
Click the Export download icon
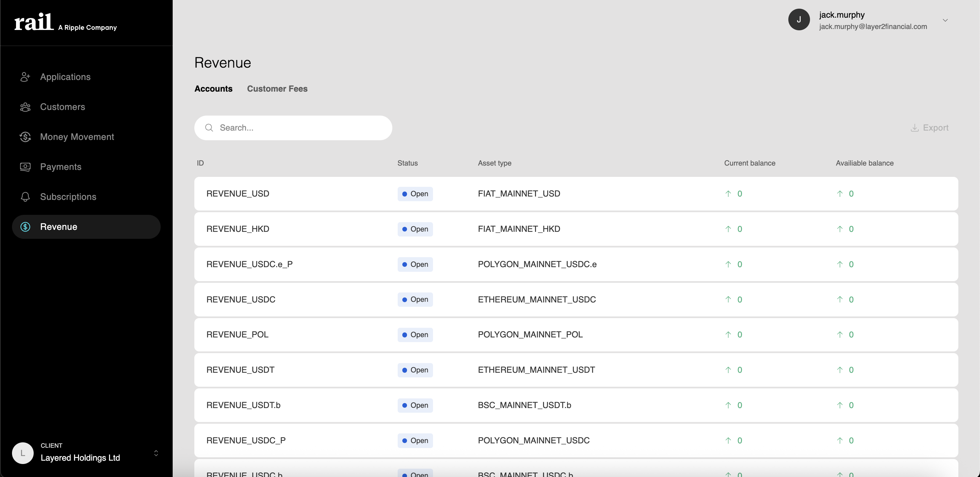pos(915,128)
